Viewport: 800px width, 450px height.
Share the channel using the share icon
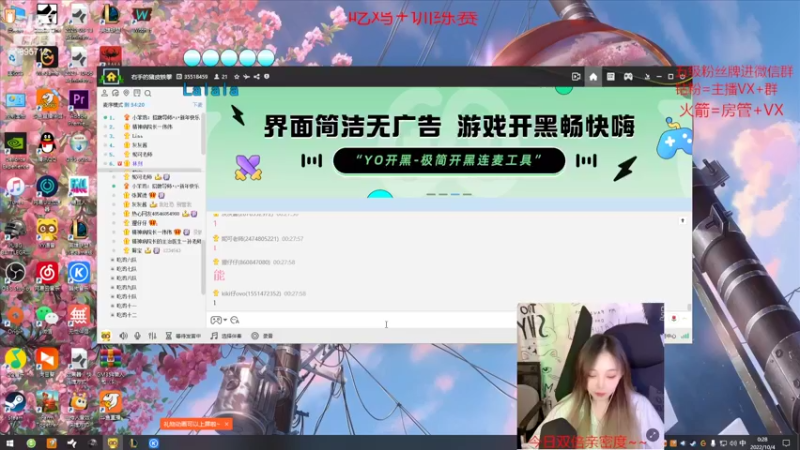click(257, 77)
